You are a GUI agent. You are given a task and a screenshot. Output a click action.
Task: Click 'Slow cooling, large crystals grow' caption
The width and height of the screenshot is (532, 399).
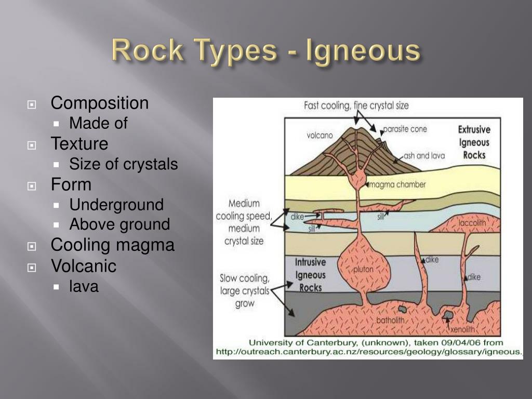(x=245, y=291)
